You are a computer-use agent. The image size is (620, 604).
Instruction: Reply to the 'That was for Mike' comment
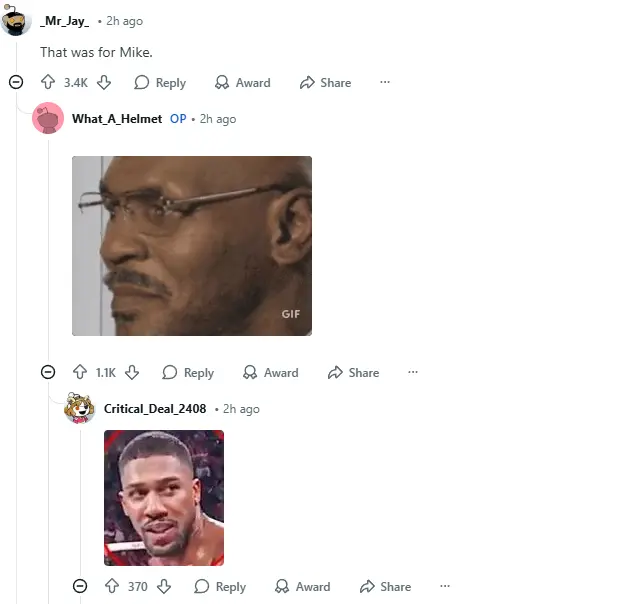pyautogui.click(x=160, y=82)
